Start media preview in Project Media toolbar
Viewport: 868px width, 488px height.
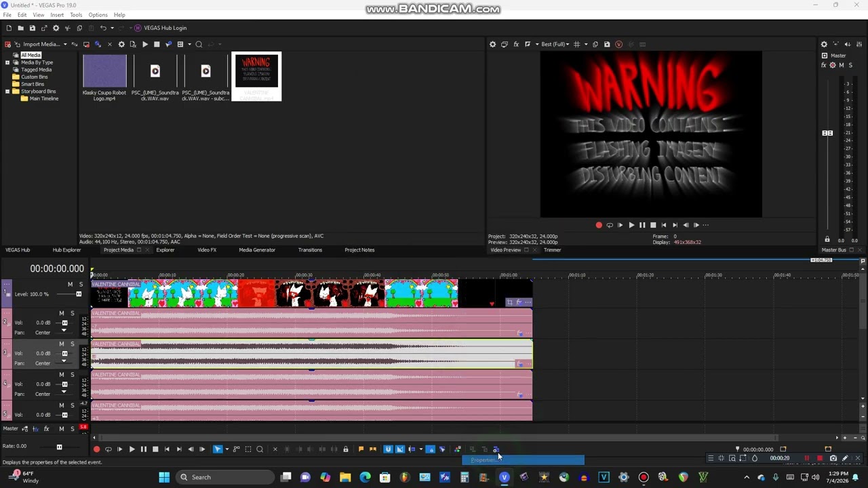pos(145,44)
